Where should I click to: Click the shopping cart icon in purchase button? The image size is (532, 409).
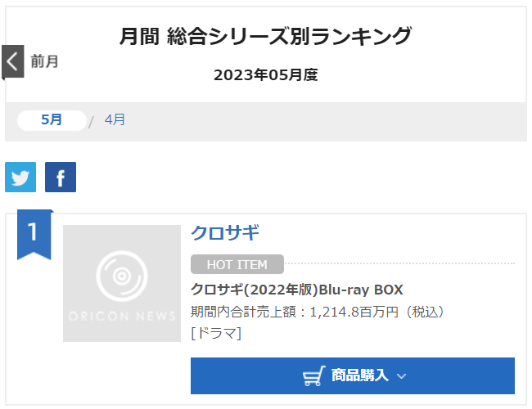(313, 375)
